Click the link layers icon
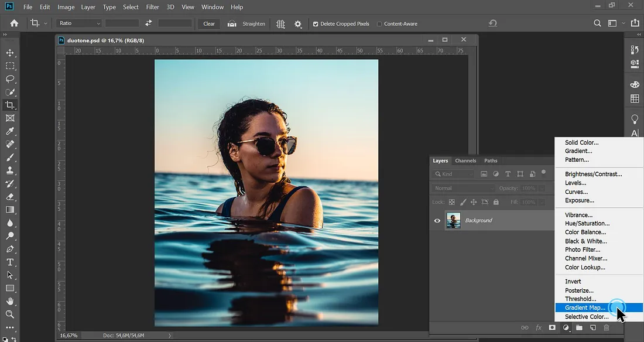 coord(525,327)
